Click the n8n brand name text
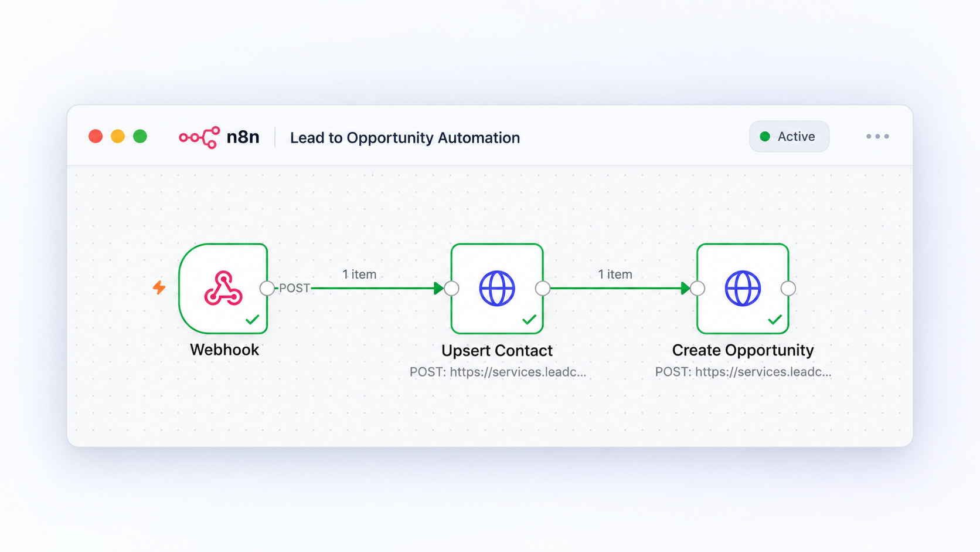 pos(243,137)
